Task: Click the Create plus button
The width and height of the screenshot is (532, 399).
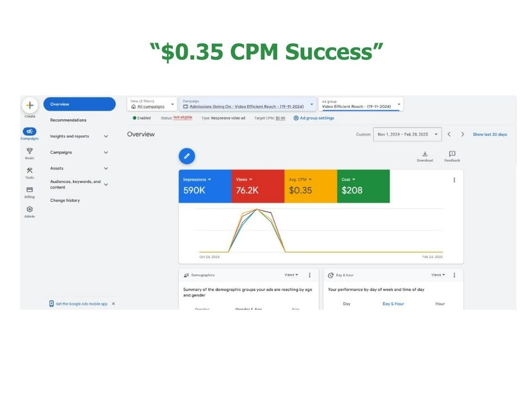Action: click(29, 105)
